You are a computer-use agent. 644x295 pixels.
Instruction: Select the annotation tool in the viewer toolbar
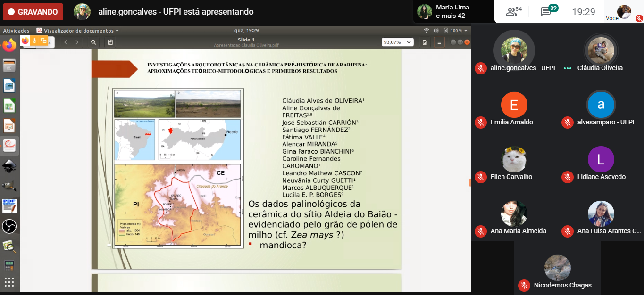110,42
